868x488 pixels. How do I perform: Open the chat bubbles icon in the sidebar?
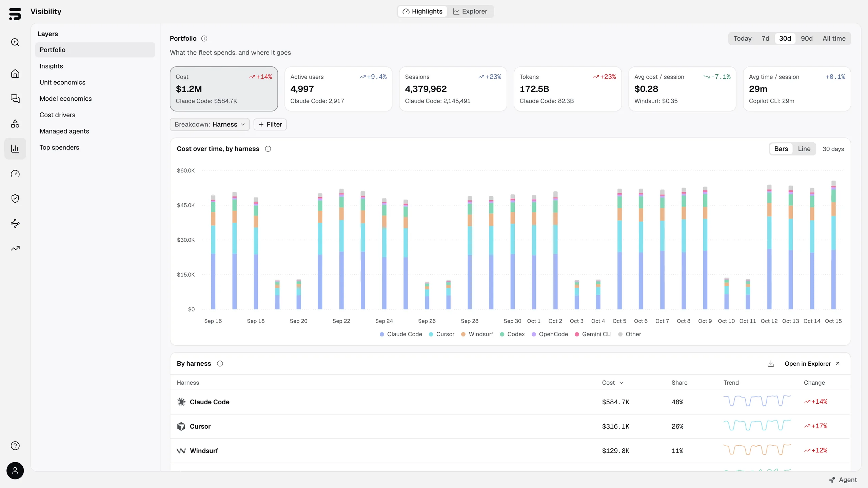click(15, 98)
